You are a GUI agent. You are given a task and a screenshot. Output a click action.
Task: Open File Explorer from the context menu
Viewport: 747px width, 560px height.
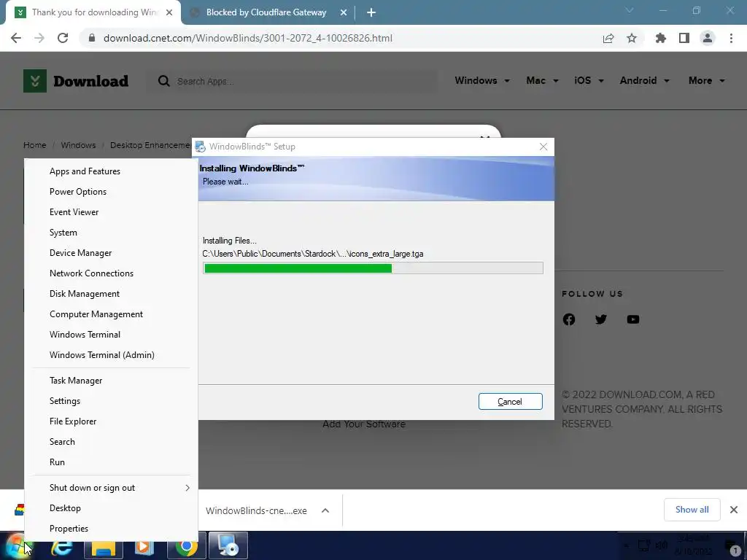click(112, 421)
